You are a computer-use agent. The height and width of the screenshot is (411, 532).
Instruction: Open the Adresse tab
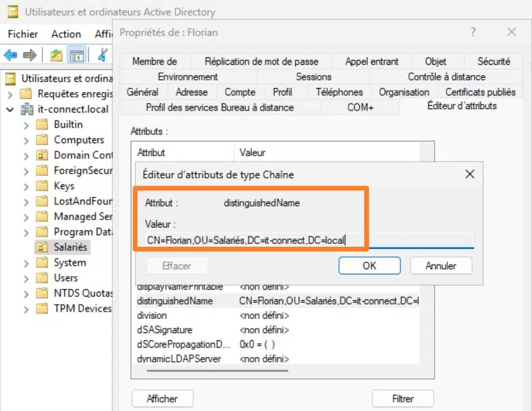click(x=192, y=92)
